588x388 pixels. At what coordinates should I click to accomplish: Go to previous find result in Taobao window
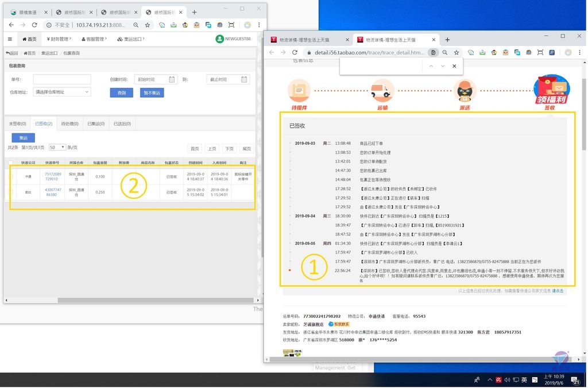[x=431, y=66]
